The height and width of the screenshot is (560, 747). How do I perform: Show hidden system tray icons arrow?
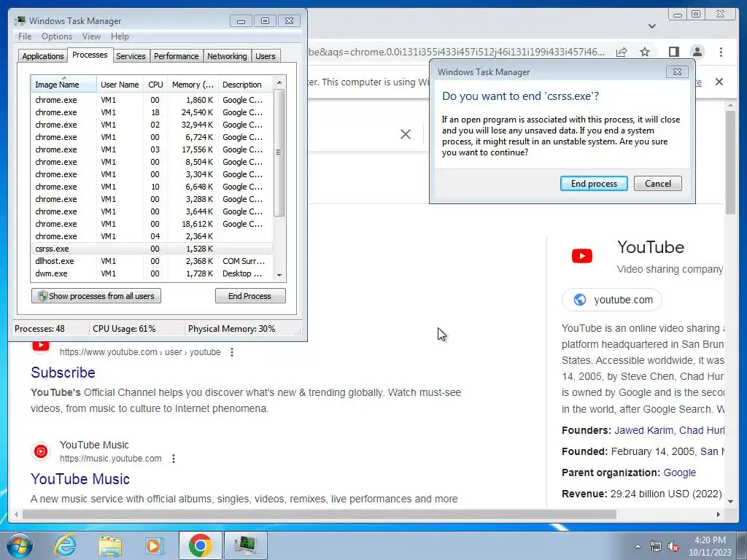pos(638,546)
